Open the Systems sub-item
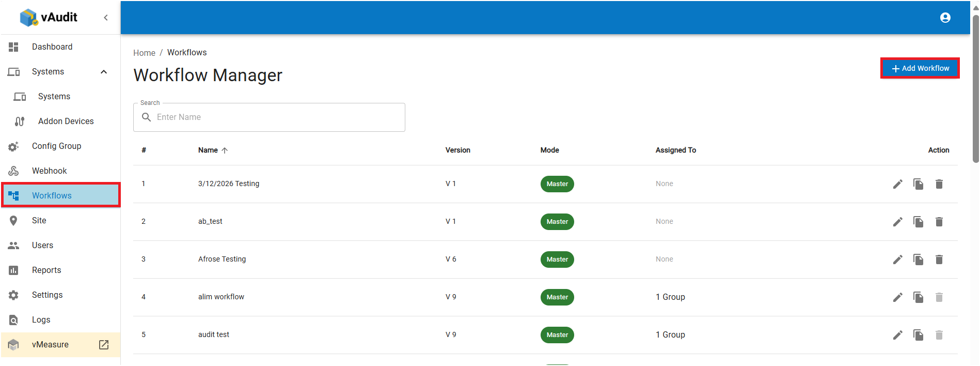The height and width of the screenshot is (366, 980). tap(60, 97)
